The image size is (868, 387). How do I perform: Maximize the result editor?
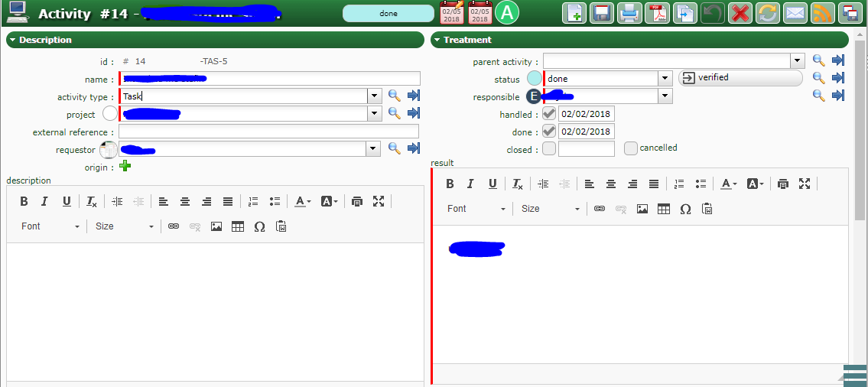(805, 184)
